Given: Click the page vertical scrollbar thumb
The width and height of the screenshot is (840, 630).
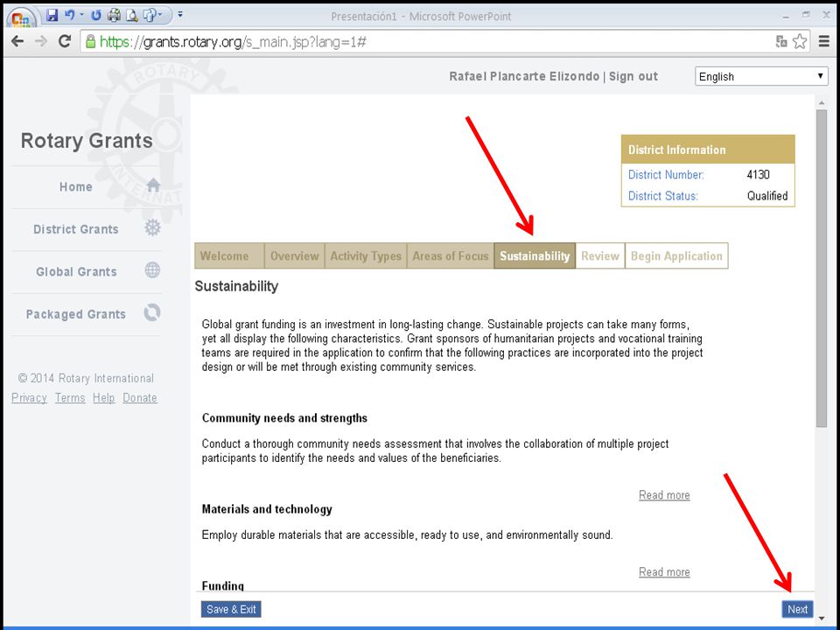Looking at the screenshot, I should point(822,268).
